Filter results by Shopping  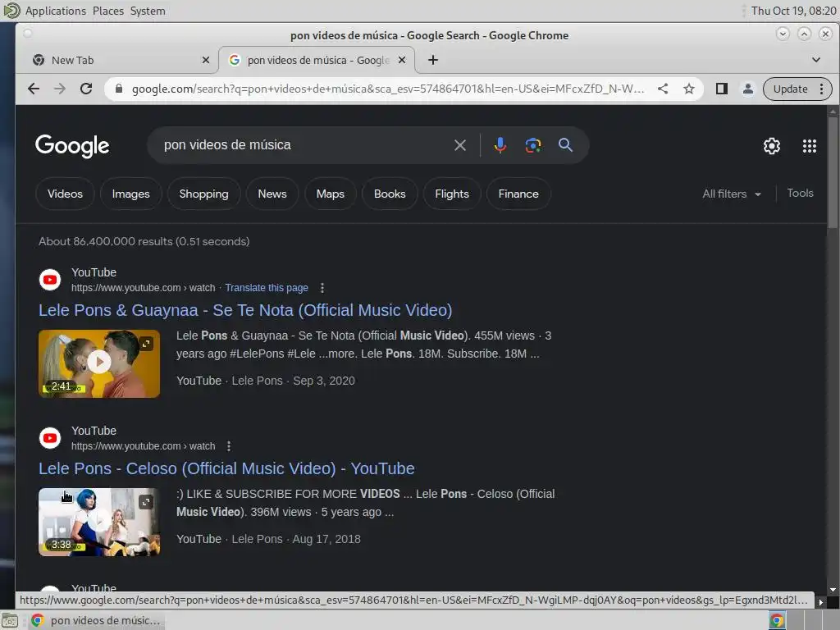pos(203,194)
